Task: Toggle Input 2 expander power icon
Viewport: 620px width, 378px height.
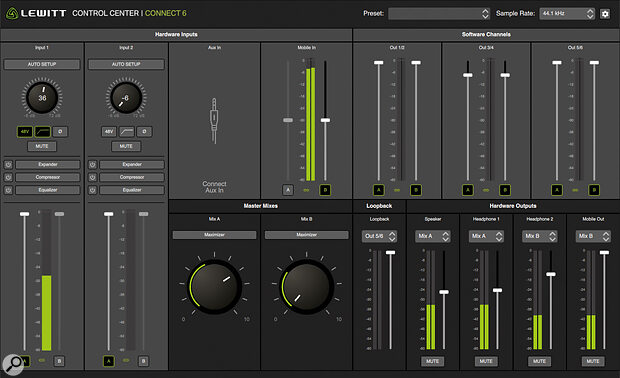Action: point(93,164)
